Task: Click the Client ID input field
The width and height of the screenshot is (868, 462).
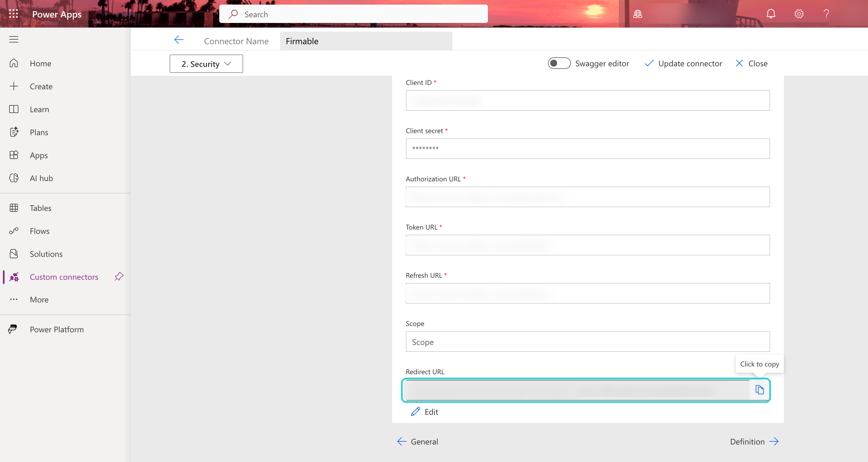Action: click(x=588, y=100)
